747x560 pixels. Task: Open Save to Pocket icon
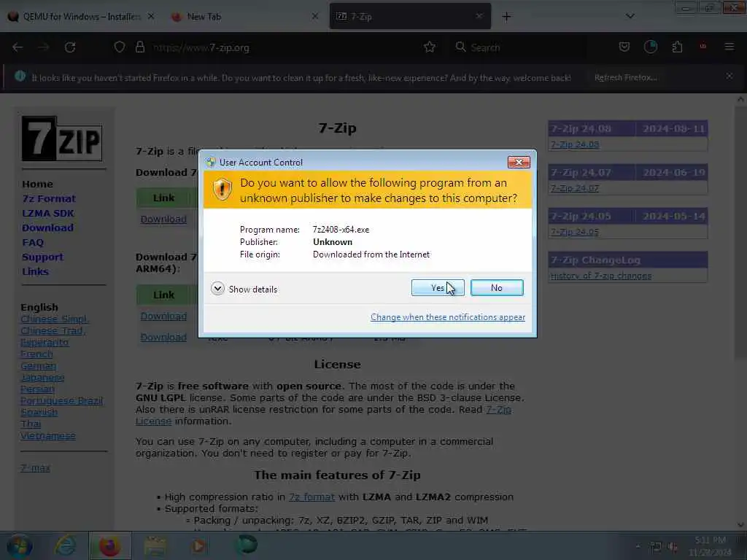coord(624,47)
